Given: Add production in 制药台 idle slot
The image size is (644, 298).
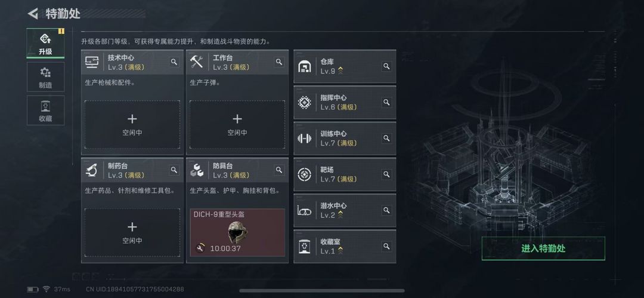Looking at the screenshot, I should pos(132,232).
